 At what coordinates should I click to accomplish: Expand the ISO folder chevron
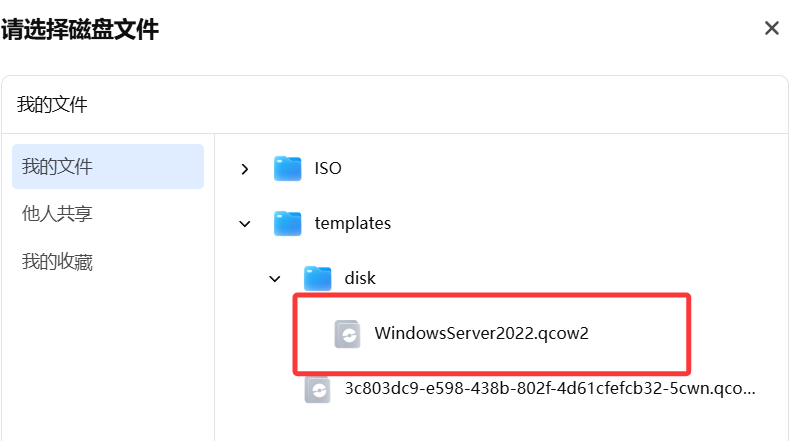coord(245,169)
